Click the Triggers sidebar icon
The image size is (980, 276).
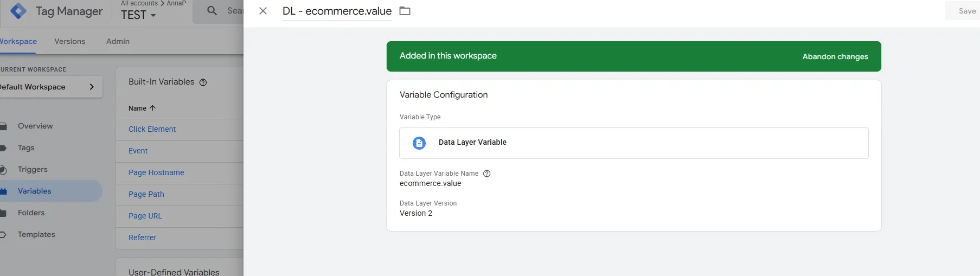pyautogui.click(x=3, y=170)
